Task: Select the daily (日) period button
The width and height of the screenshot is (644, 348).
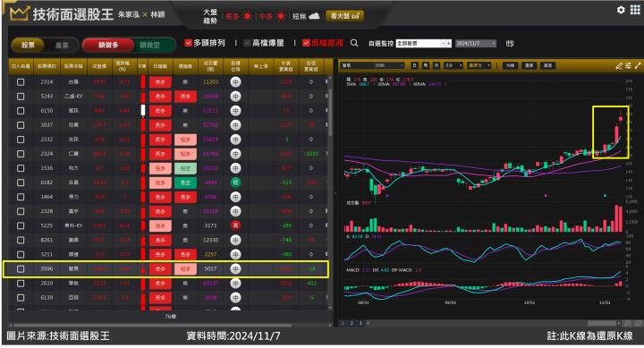Action: click(x=415, y=65)
